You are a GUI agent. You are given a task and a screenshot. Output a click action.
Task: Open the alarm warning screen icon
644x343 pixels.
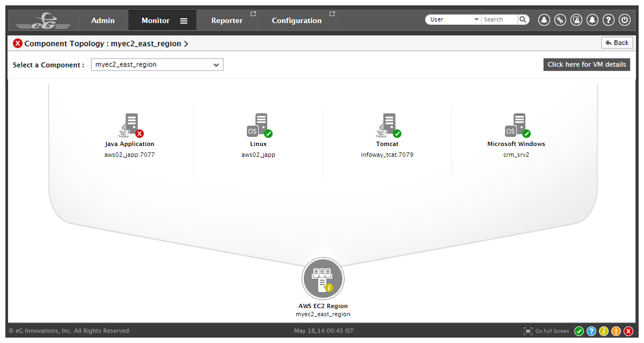576,20
